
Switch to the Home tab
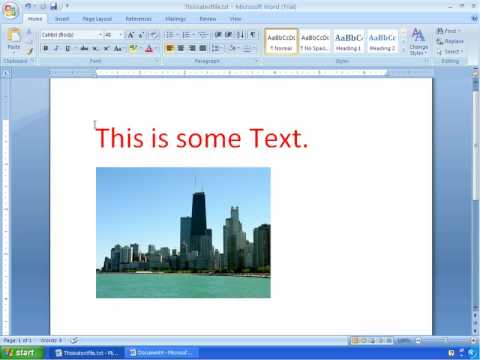35,19
